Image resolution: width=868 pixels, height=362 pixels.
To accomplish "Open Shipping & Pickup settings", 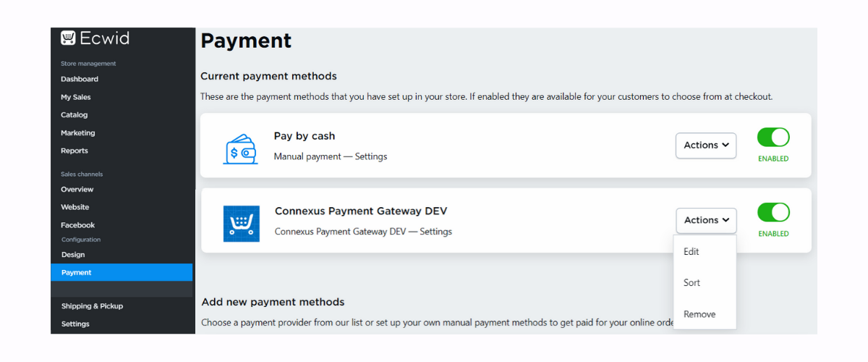I will point(93,306).
